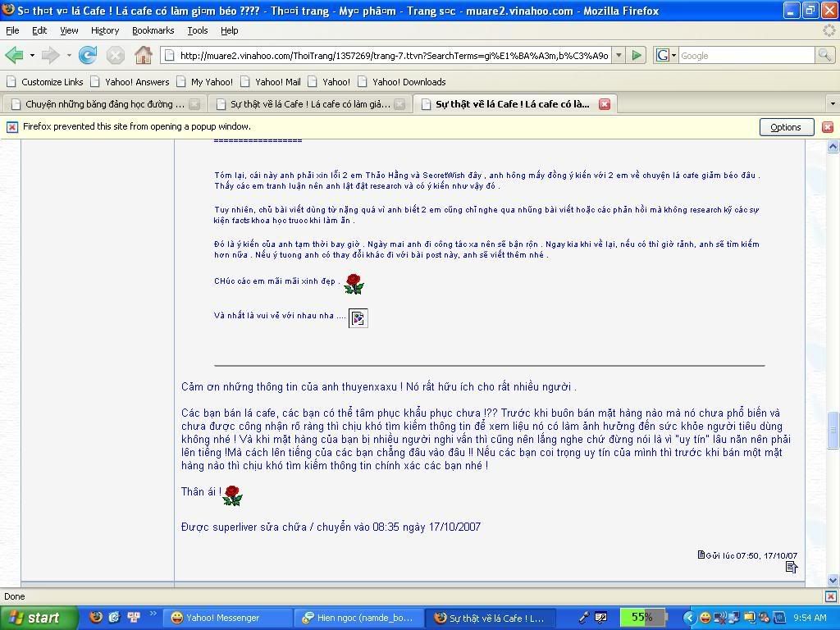The width and height of the screenshot is (840, 630).
Task: Click the green Go arrow button
Action: pyautogui.click(x=637, y=56)
